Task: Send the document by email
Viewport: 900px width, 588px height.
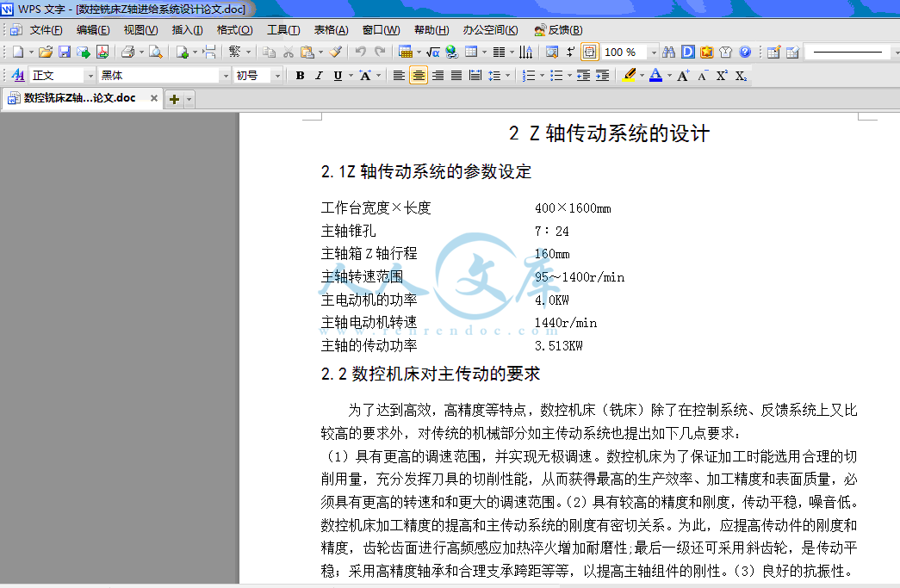Action: [x=84, y=53]
